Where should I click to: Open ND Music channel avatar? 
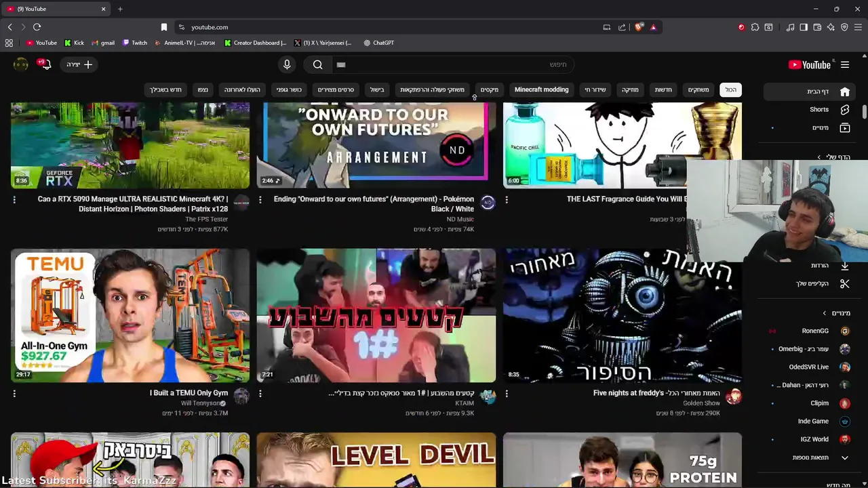(x=488, y=203)
